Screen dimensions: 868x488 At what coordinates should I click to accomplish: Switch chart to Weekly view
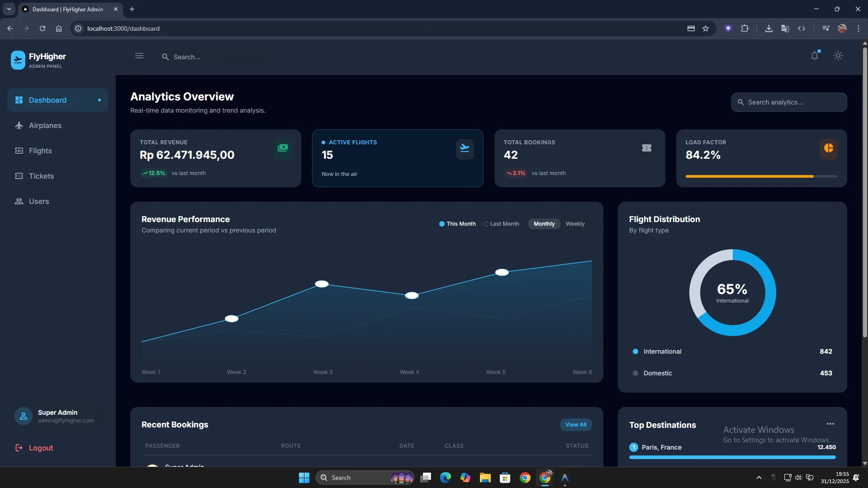click(x=575, y=224)
